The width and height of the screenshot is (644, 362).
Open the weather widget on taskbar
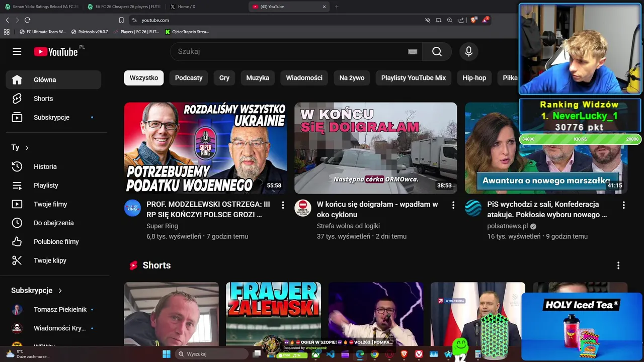tap(28, 354)
